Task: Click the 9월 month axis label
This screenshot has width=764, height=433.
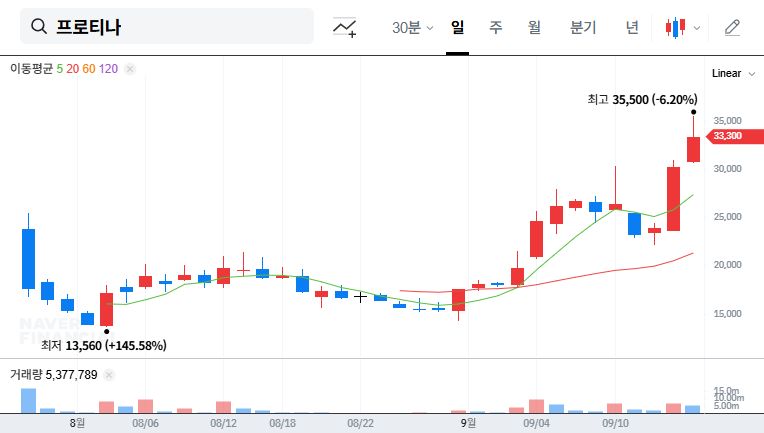Action: (x=468, y=423)
